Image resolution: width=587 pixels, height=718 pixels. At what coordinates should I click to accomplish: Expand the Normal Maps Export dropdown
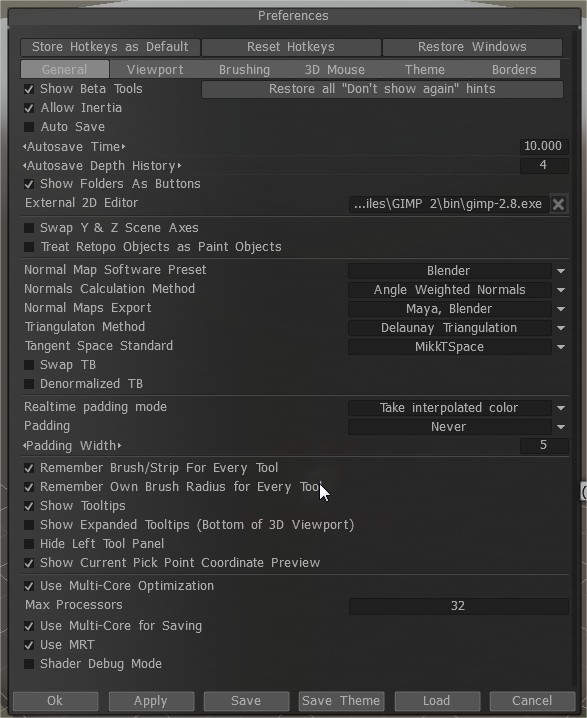(x=449, y=309)
